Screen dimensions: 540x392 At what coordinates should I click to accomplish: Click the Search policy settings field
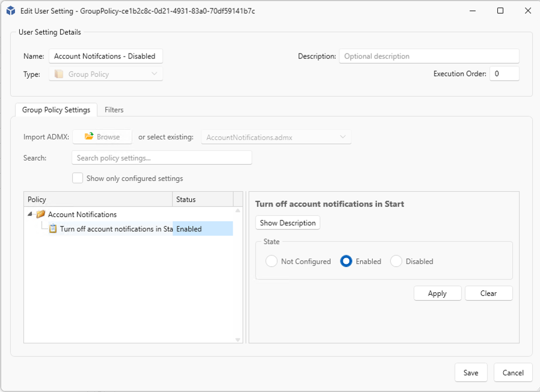tap(161, 158)
